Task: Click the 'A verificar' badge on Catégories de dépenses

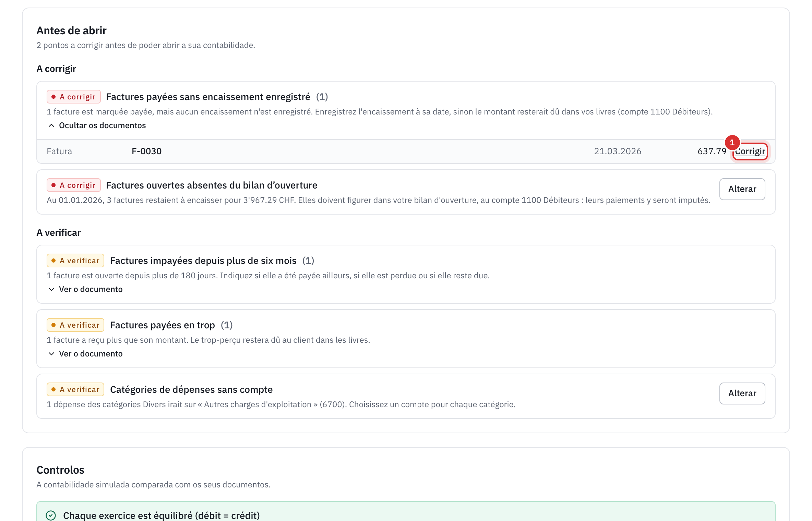Action: coord(75,389)
